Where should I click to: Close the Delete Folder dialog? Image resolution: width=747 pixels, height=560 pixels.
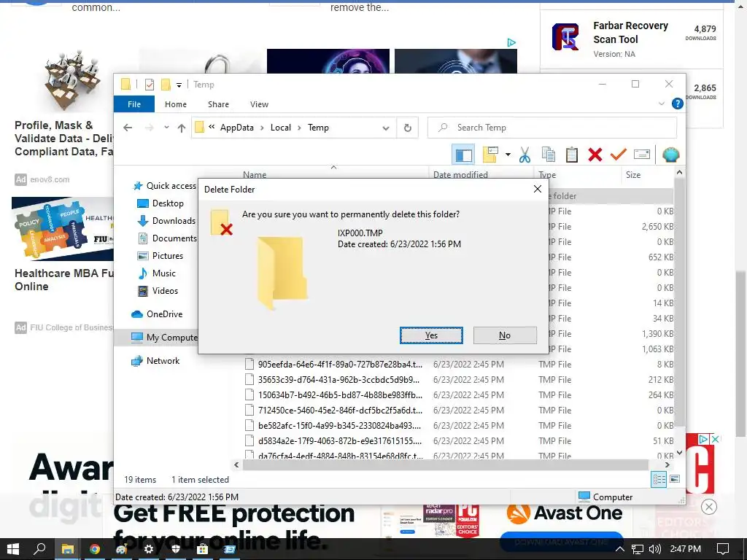[538, 189]
